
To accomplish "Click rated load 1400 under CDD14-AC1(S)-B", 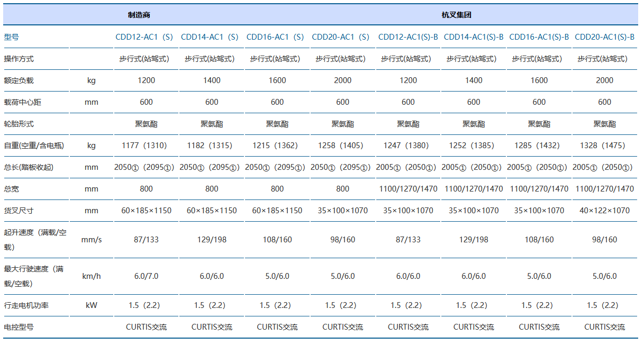I will tap(474, 80).
